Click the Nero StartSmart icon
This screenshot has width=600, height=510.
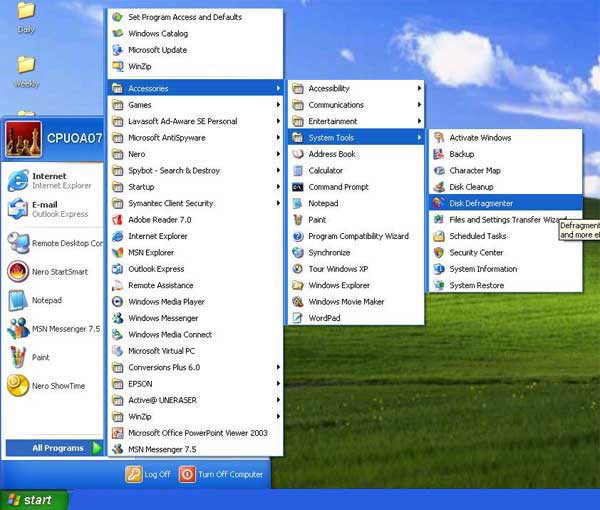(x=17, y=271)
